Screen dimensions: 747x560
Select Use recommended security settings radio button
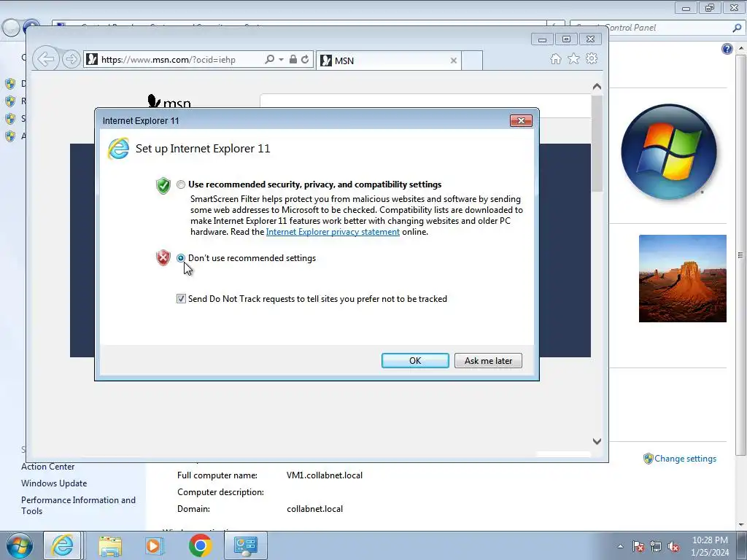click(181, 184)
